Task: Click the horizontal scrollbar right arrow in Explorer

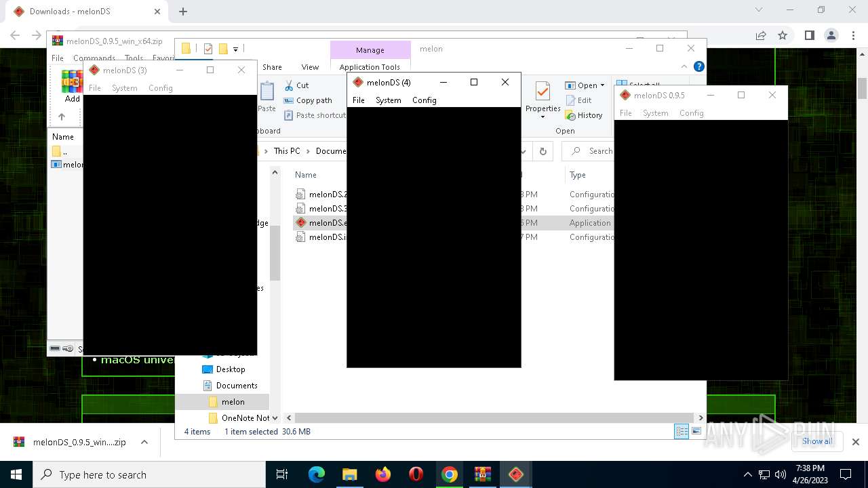Action: coord(701,418)
